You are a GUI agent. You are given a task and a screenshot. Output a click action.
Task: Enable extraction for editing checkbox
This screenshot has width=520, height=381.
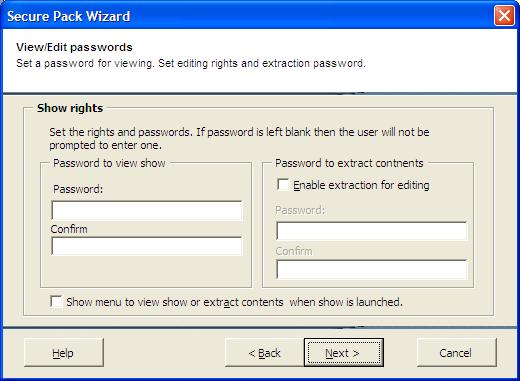[283, 185]
